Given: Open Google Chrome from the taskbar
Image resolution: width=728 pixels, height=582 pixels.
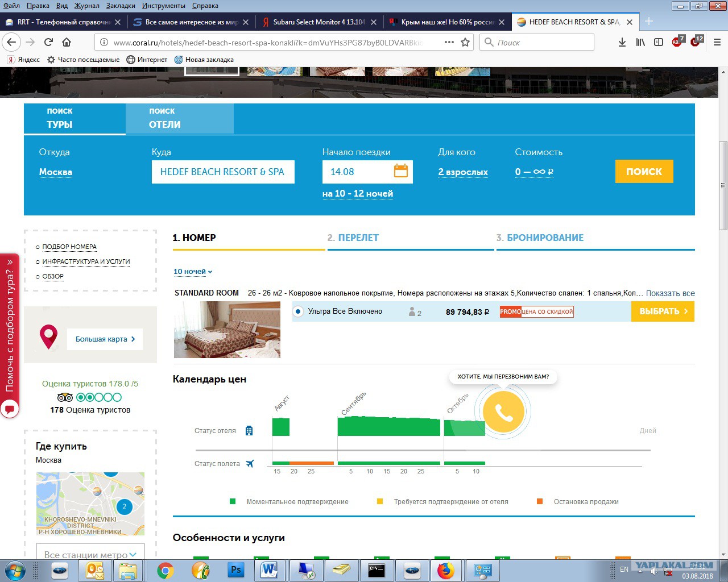Looking at the screenshot, I should pyautogui.click(x=166, y=570).
